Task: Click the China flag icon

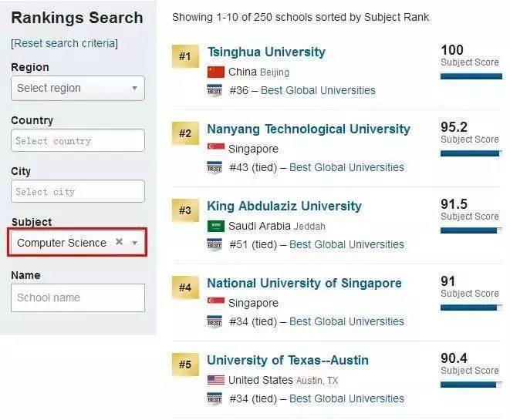Action: tap(215, 72)
